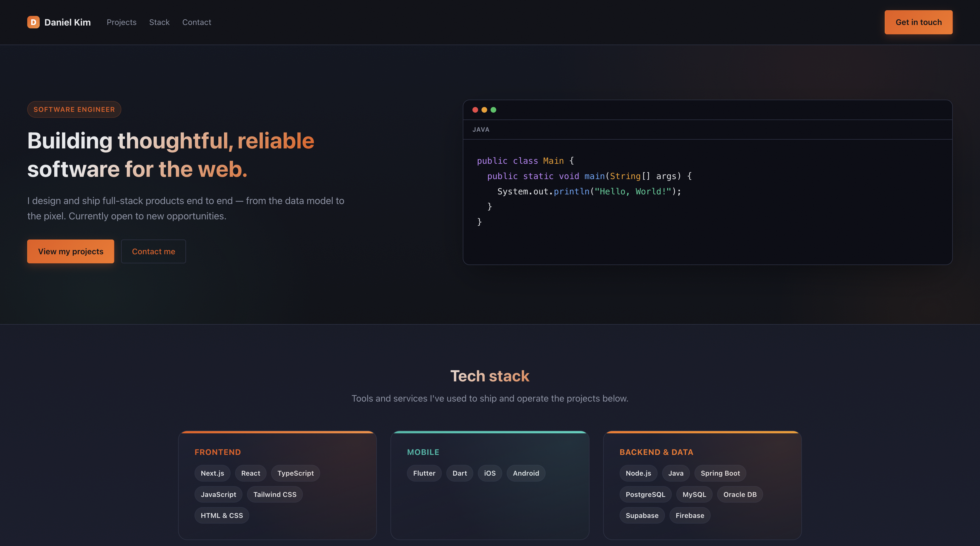Click the Get in touch button
This screenshot has width=980, height=546.
click(918, 22)
